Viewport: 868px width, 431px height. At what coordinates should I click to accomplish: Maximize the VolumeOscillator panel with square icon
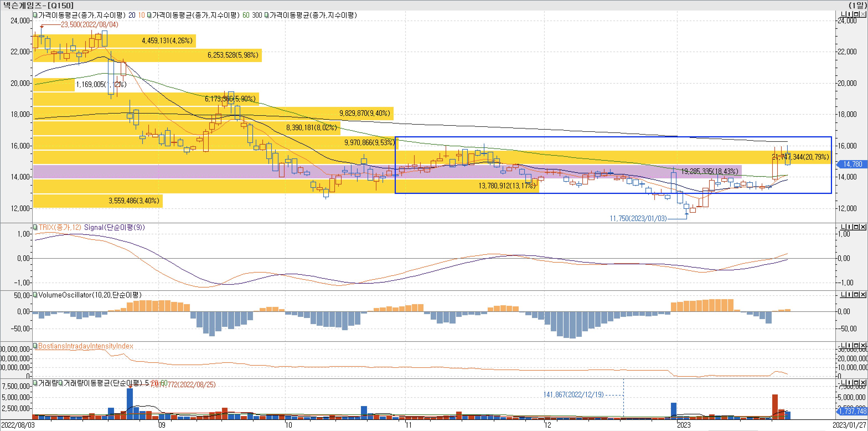pos(856,294)
